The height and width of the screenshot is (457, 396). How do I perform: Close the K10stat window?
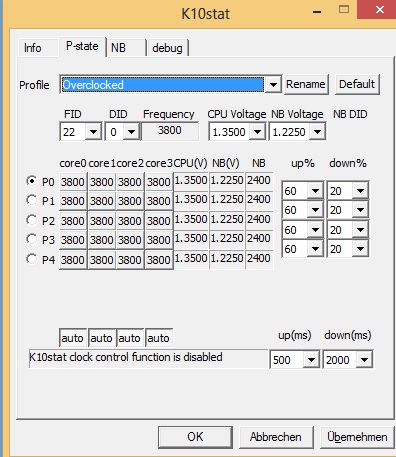pos(379,9)
